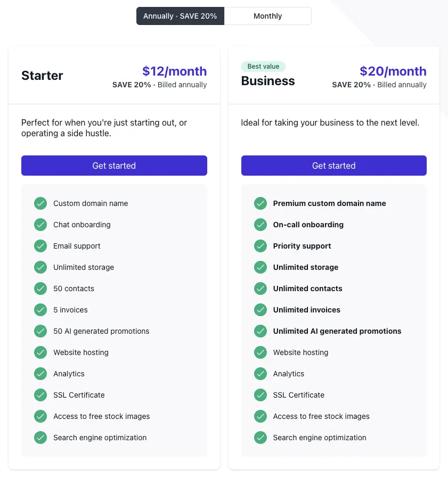
Task: Click check icon beside 5 invoices
Action: (x=40, y=310)
